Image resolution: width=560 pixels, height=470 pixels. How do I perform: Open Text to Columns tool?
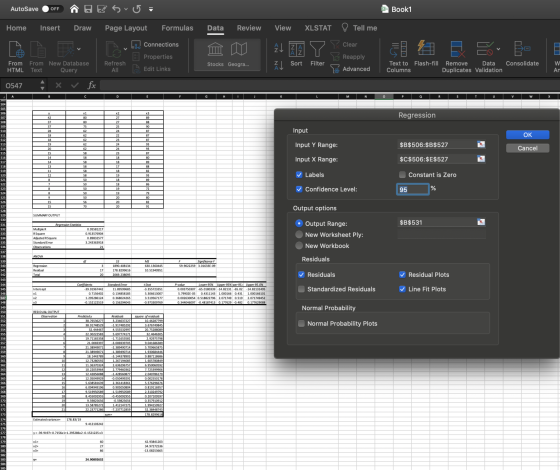click(x=399, y=57)
